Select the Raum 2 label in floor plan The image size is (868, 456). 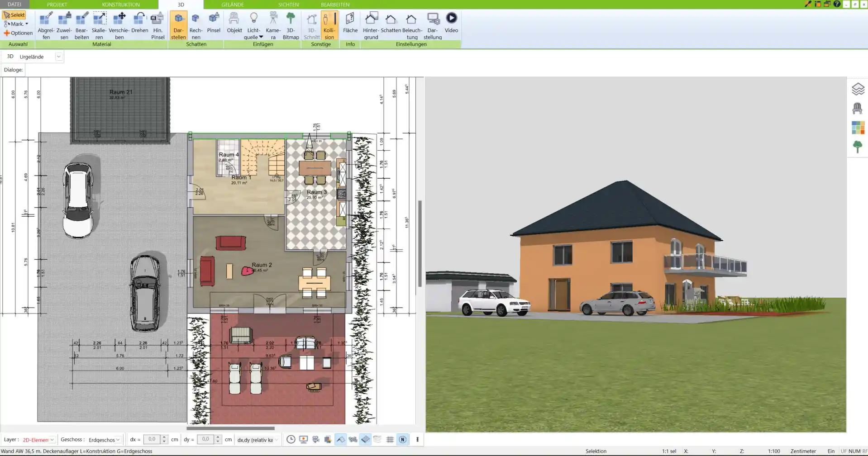pos(262,265)
